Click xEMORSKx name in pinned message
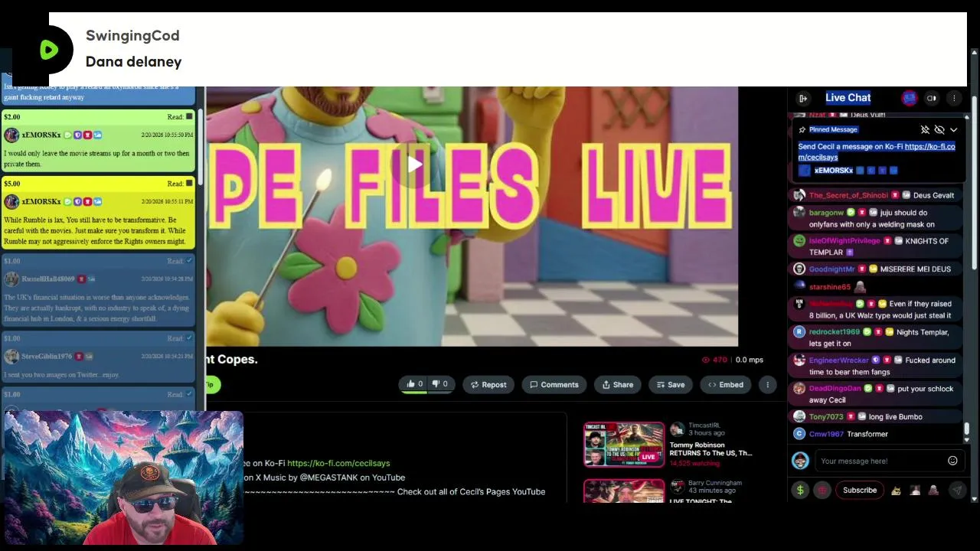This screenshot has height=551, width=980. pyautogui.click(x=833, y=171)
